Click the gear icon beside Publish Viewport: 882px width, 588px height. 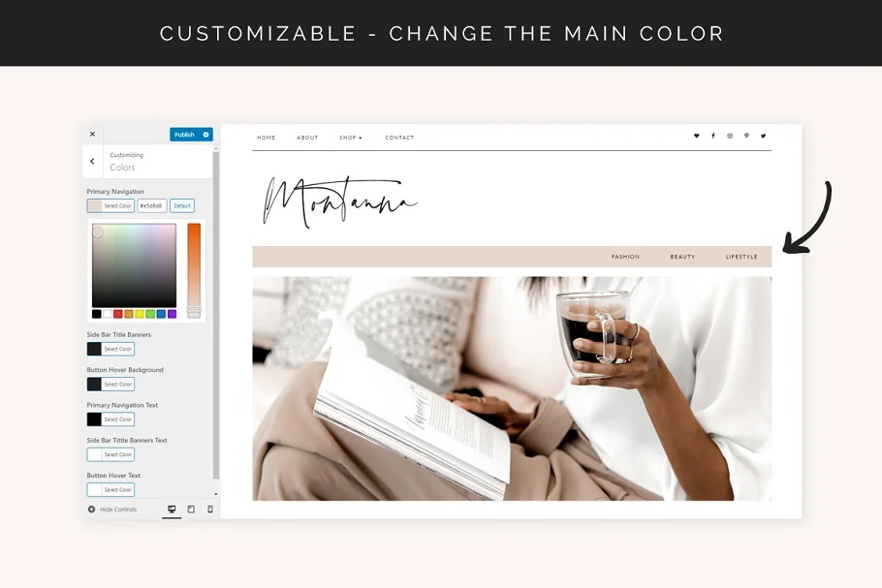pyautogui.click(x=205, y=135)
